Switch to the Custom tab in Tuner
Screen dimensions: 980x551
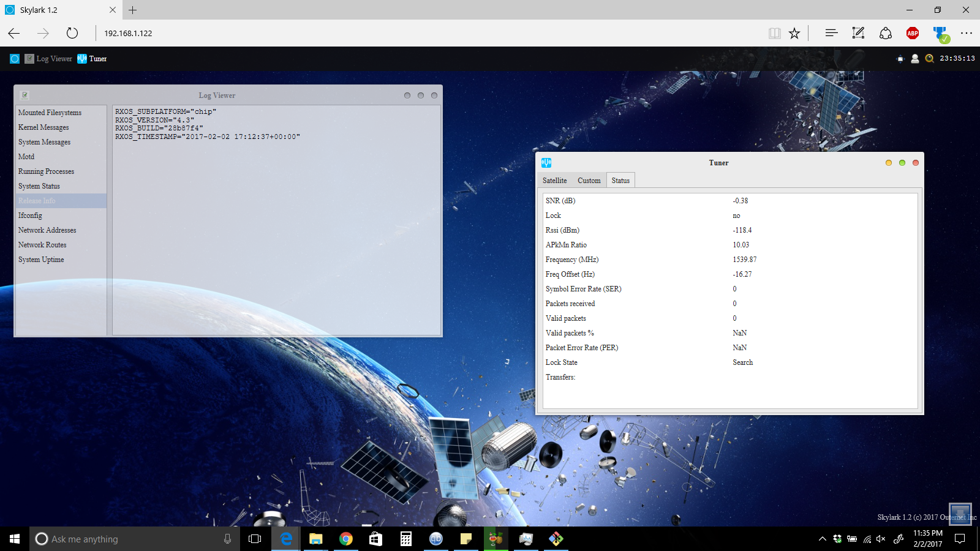pyautogui.click(x=589, y=181)
